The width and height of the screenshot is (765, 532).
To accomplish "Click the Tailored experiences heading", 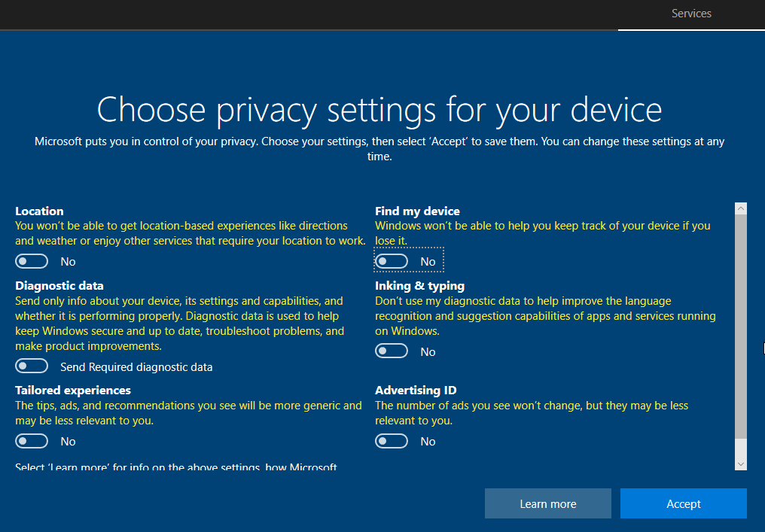I will (73, 391).
